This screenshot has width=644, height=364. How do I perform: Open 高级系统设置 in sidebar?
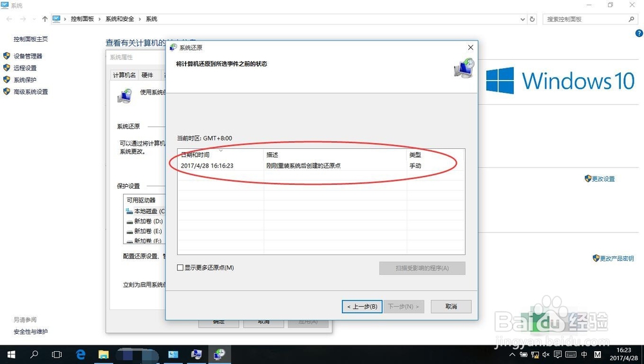click(x=30, y=91)
